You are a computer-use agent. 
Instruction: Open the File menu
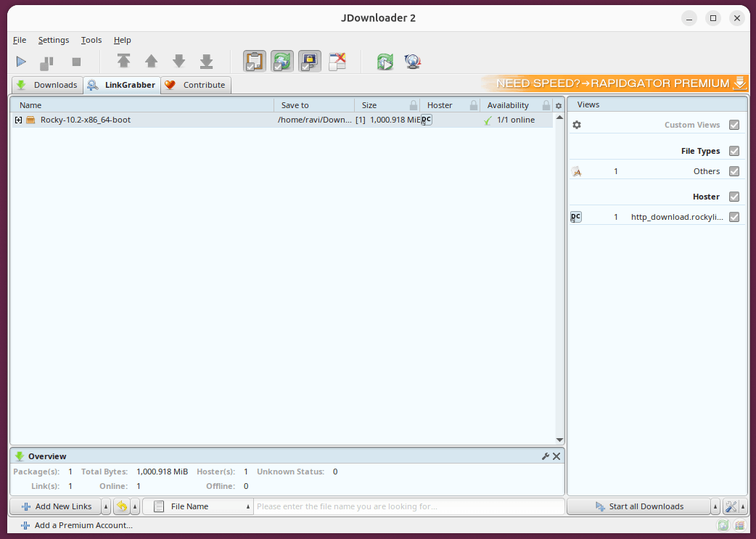[20, 40]
